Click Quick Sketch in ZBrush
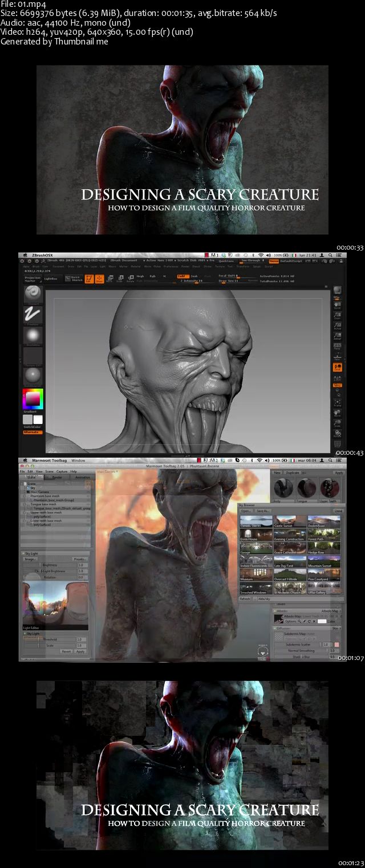Image resolution: width=365 pixels, height=868 pixels. (74, 279)
